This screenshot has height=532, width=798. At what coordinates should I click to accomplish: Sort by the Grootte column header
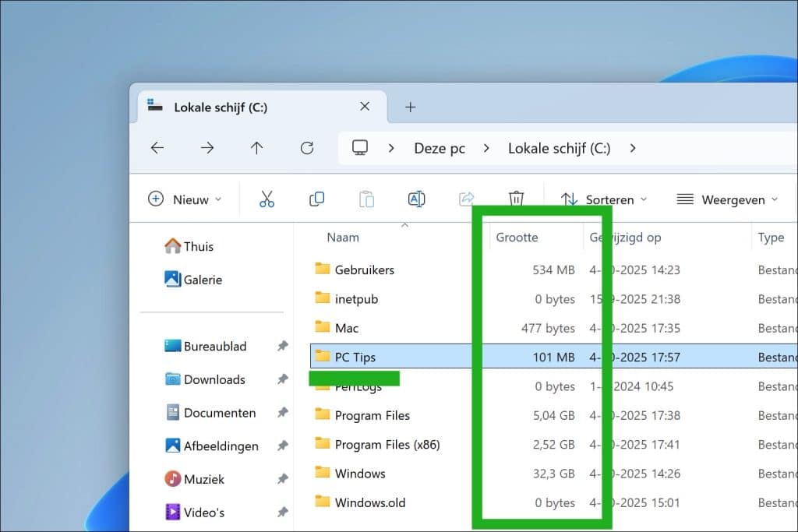click(x=517, y=238)
